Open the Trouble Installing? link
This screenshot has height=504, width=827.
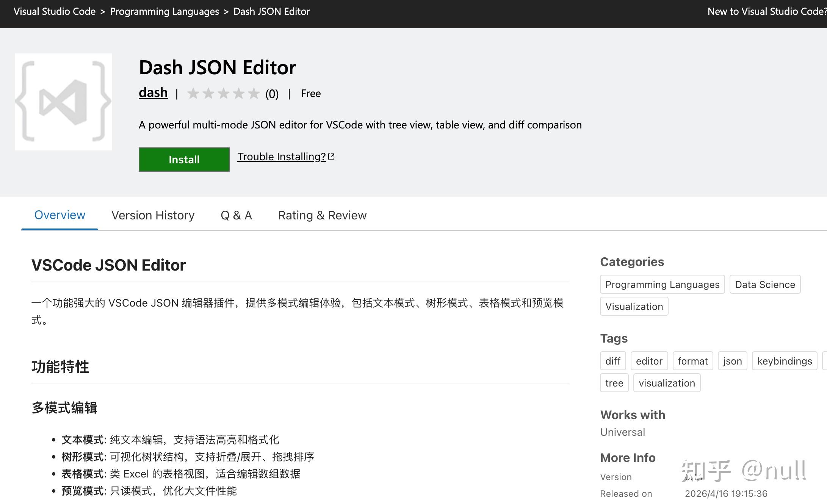click(x=282, y=157)
